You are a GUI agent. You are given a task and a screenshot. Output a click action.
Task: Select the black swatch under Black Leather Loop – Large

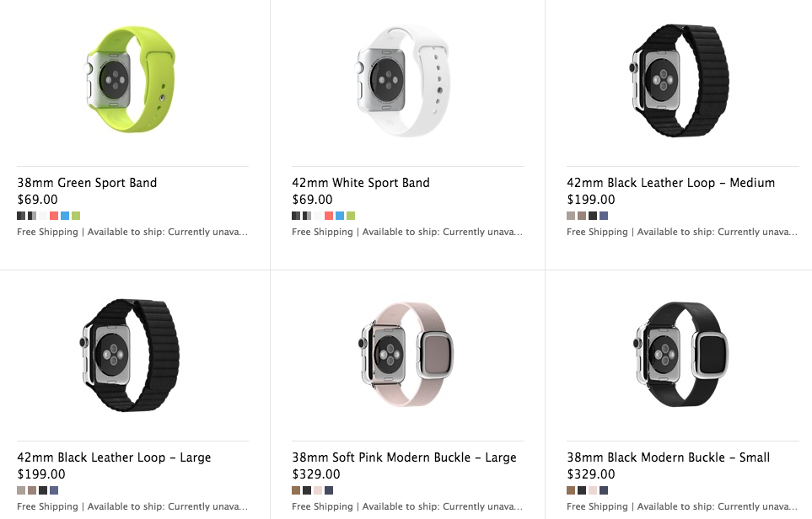coord(43,490)
